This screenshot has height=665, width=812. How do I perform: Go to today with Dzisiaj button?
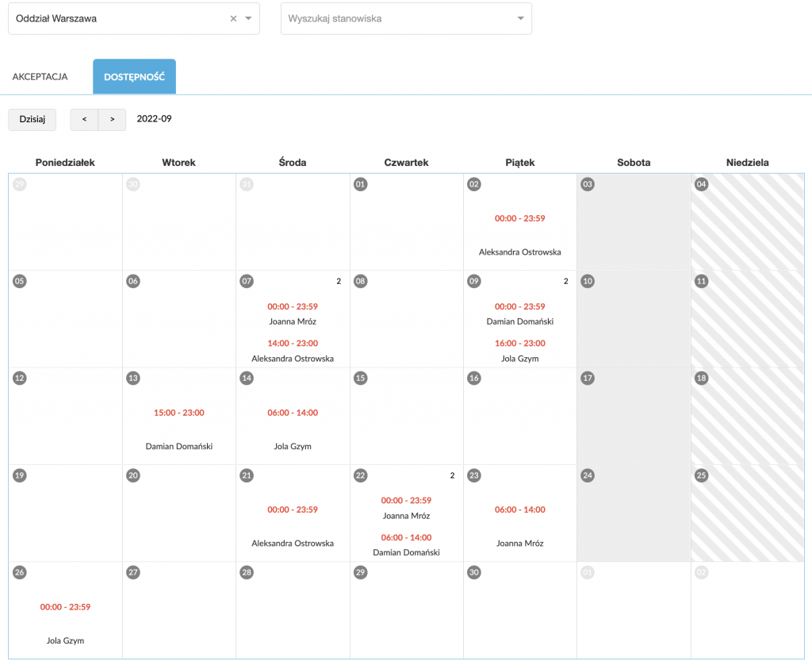point(32,119)
